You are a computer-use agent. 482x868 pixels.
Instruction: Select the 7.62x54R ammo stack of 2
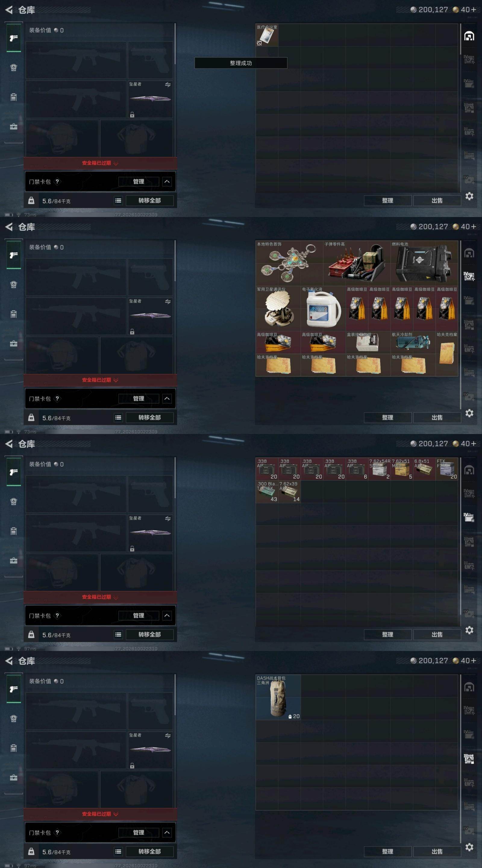pyautogui.click(x=379, y=469)
